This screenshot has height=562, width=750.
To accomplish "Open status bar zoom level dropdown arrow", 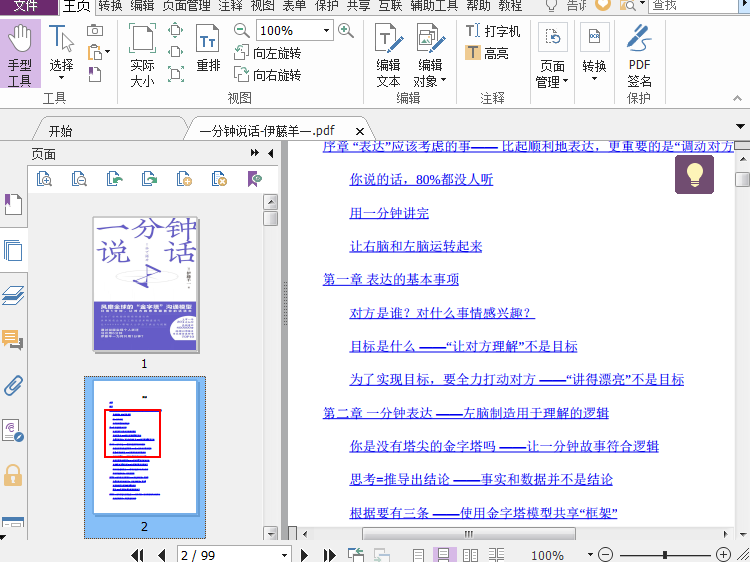I will [590, 555].
